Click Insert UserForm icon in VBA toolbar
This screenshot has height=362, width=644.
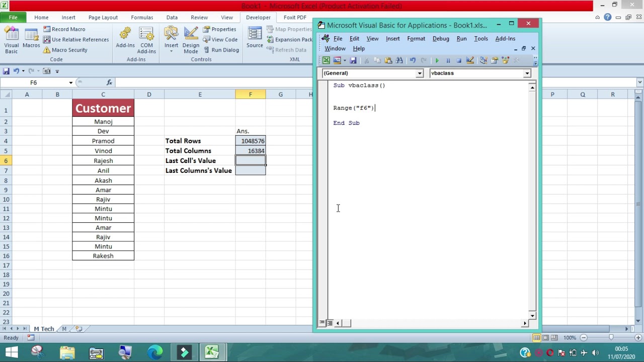click(x=337, y=61)
